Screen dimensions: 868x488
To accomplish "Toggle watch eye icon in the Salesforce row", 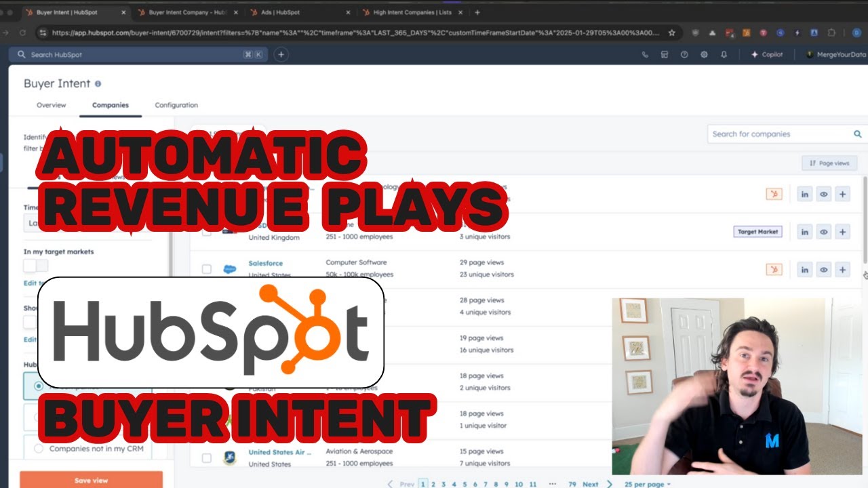I will 823,270.
